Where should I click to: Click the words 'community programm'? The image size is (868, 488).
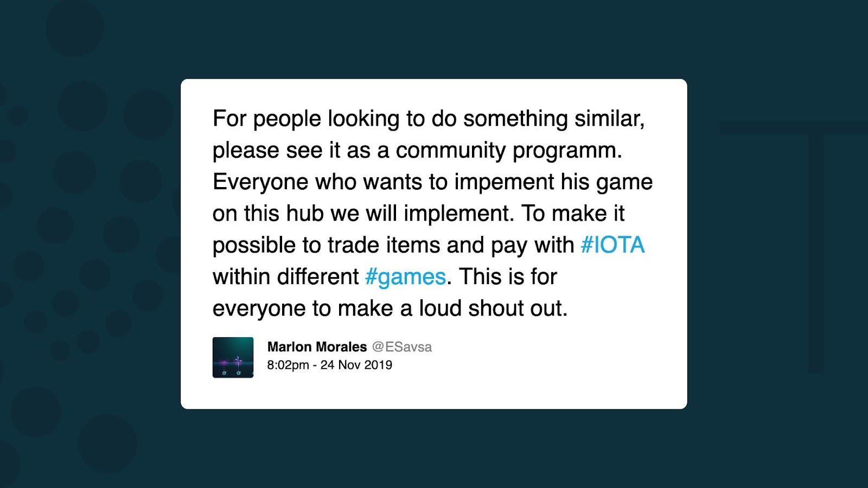[508, 151]
